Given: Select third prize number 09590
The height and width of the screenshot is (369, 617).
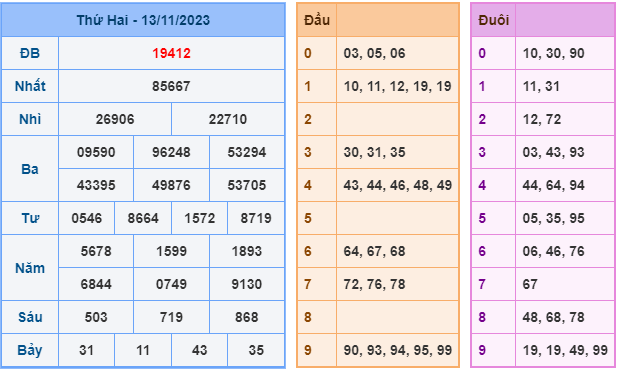Looking at the screenshot, I should 96,152.
